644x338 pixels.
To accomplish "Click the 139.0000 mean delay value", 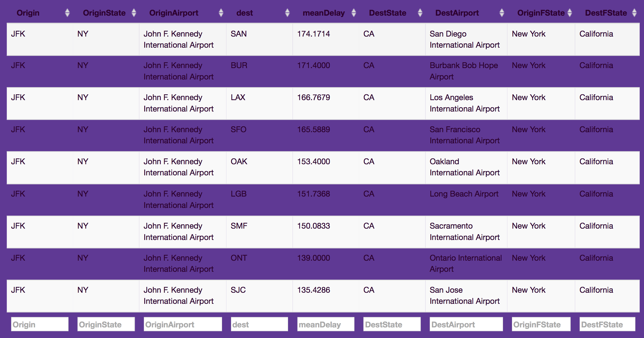I will (x=314, y=258).
